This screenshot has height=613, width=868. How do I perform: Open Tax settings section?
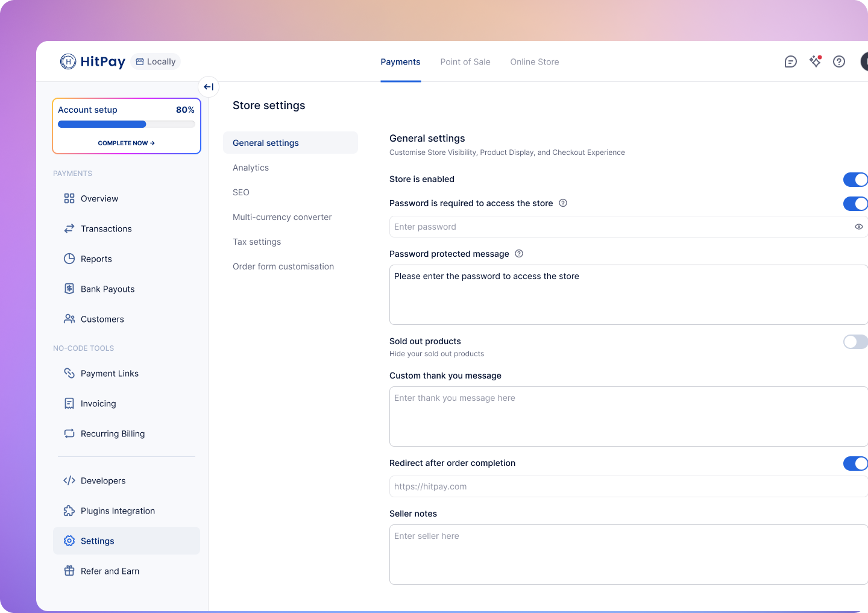(x=257, y=242)
